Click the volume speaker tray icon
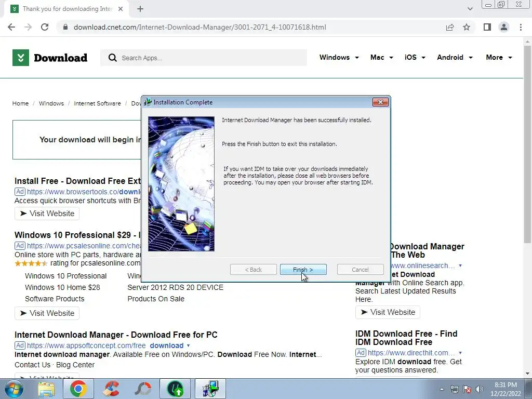 [x=479, y=389]
